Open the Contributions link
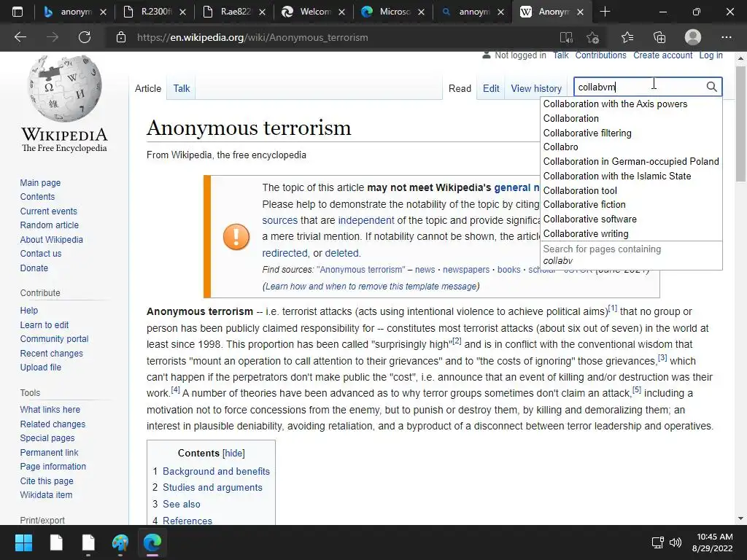The width and height of the screenshot is (747, 560). coord(600,55)
